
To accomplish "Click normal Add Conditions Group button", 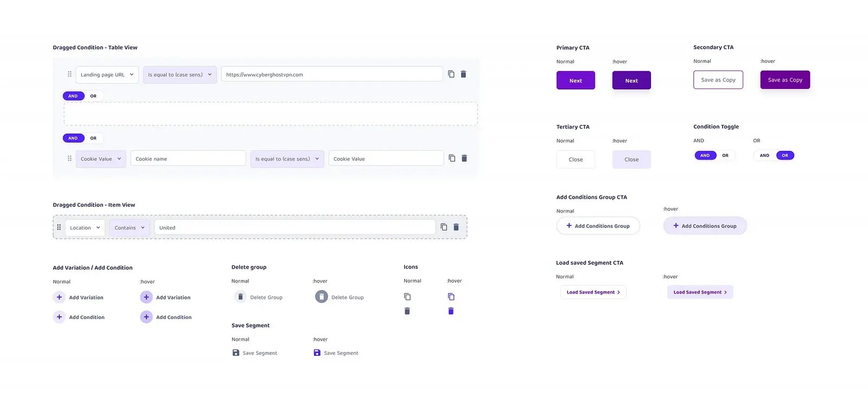I will (x=598, y=226).
